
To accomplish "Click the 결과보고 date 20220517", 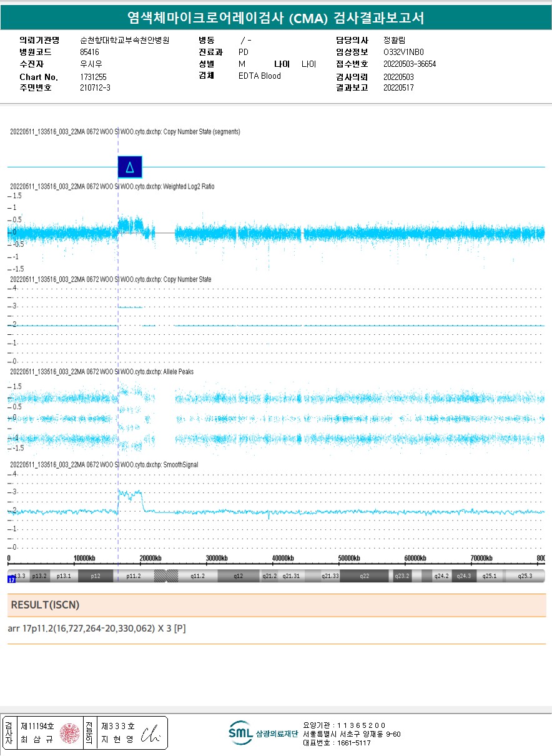I will coord(398,87).
